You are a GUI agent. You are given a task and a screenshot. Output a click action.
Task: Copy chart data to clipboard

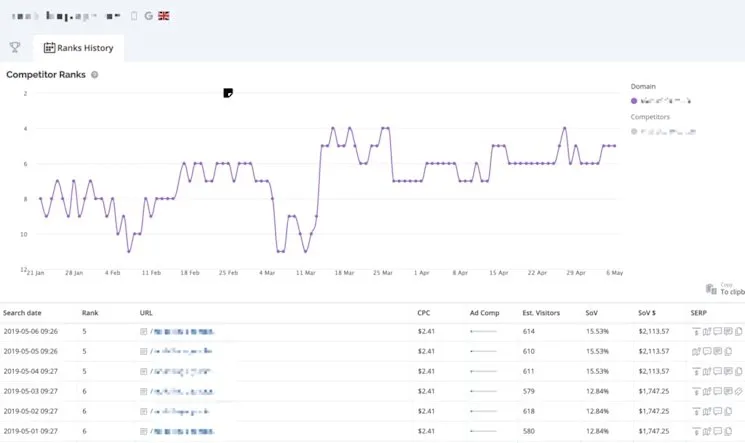point(725,289)
